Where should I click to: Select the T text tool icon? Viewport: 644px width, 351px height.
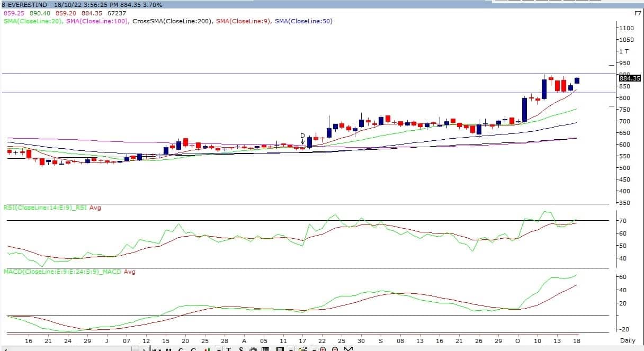(x=229, y=349)
